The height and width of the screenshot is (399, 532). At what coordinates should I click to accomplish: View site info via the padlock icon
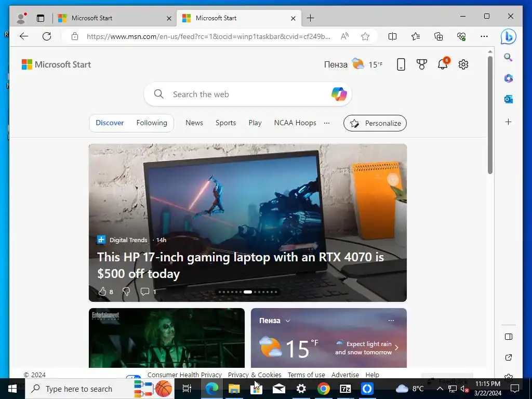click(75, 36)
